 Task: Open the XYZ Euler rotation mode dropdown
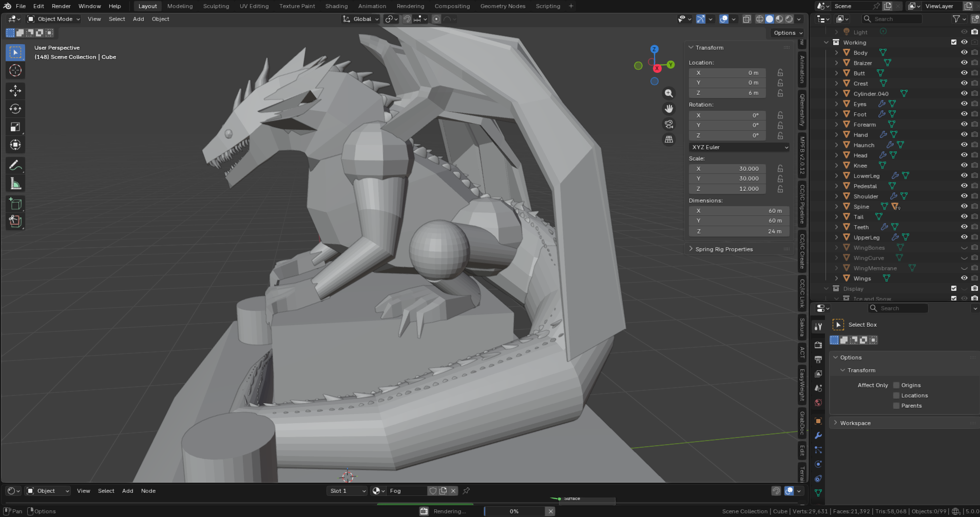[x=739, y=147]
